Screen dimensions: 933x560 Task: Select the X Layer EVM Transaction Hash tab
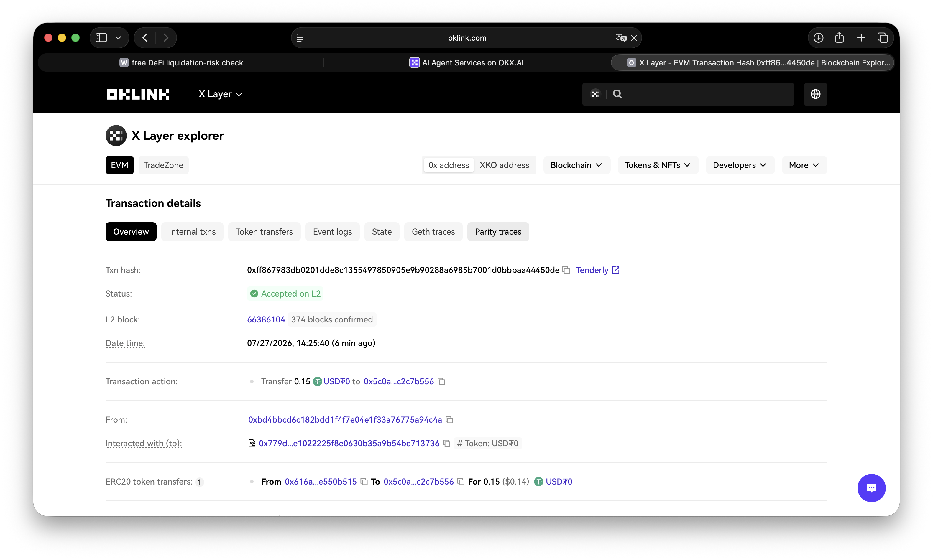coord(752,63)
